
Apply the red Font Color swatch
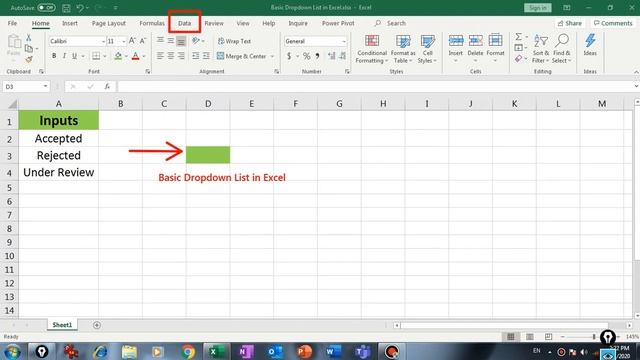coord(136,56)
